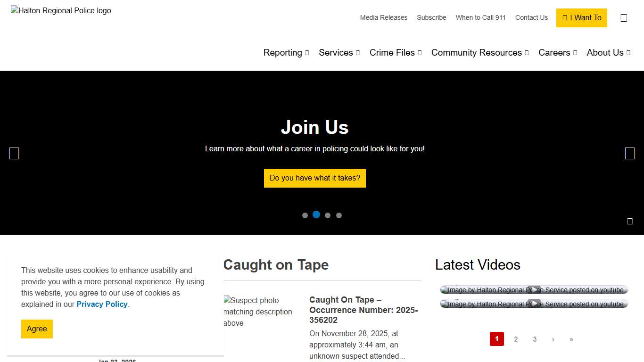Screen dimensions: 644x362
Task: Select the first carousel slide dot
Action: [305, 215]
